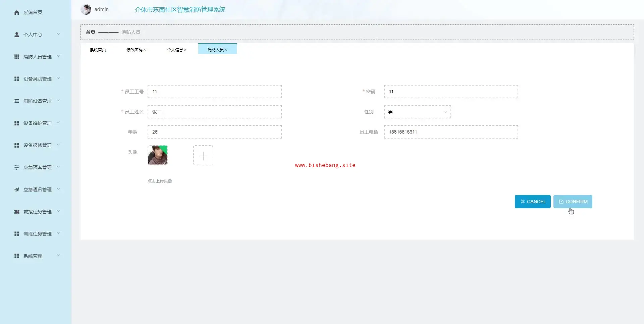The image size is (644, 324).
Task: Click the icon beside 系统管理
Action: point(17,256)
